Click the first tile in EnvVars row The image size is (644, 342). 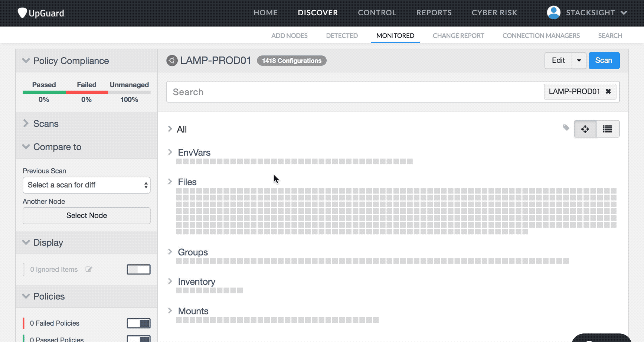pos(179,162)
